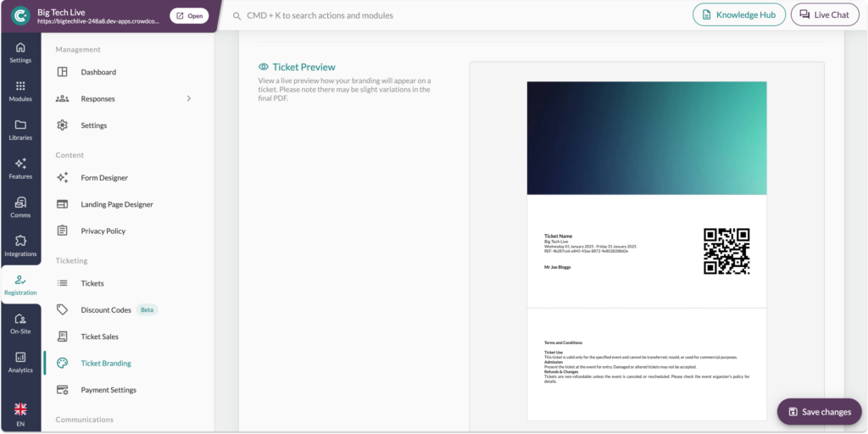Open Features sparkle icon in sidebar
This screenshot has width=868, height=434.
point(20,164)
